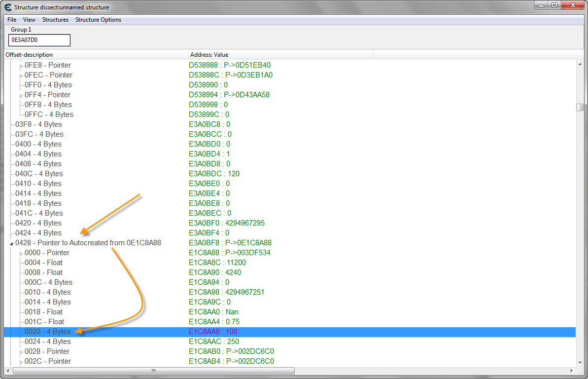
Task: Open the View menu
Action: point(30,20)
